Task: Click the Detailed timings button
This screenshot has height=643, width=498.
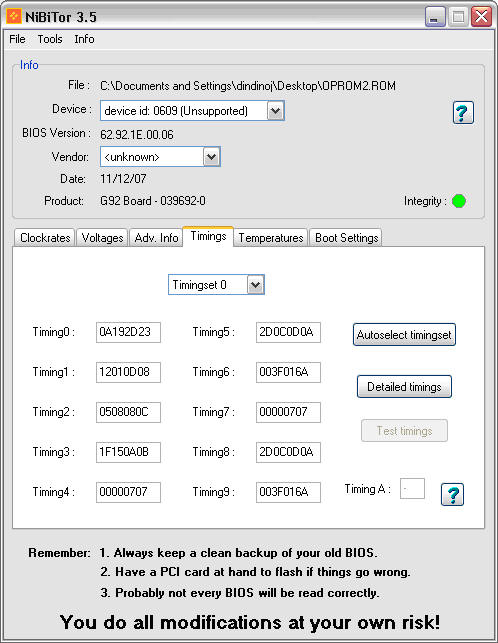Action: coord(404,387)
